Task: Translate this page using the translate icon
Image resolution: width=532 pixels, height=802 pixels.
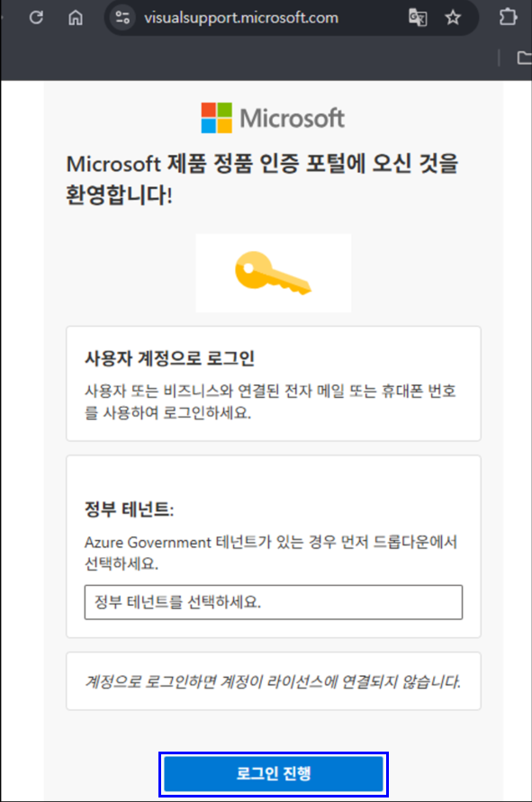Action: (417, 16)
